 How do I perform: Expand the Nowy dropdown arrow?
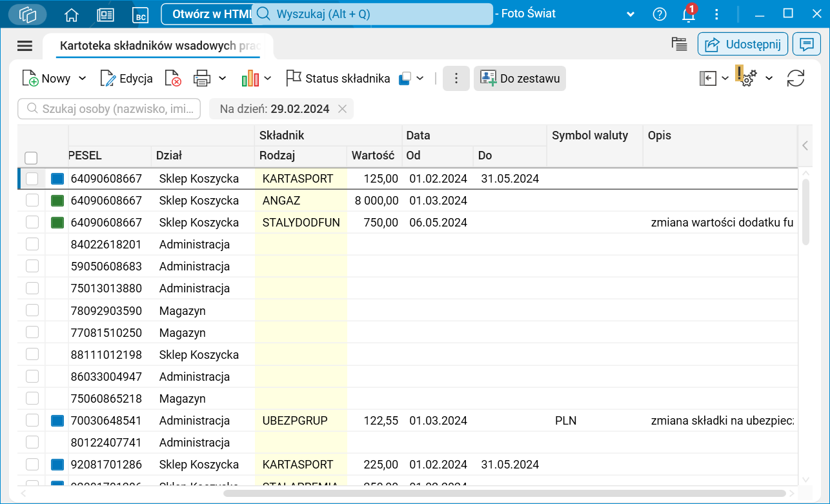[x=82, y=79]
